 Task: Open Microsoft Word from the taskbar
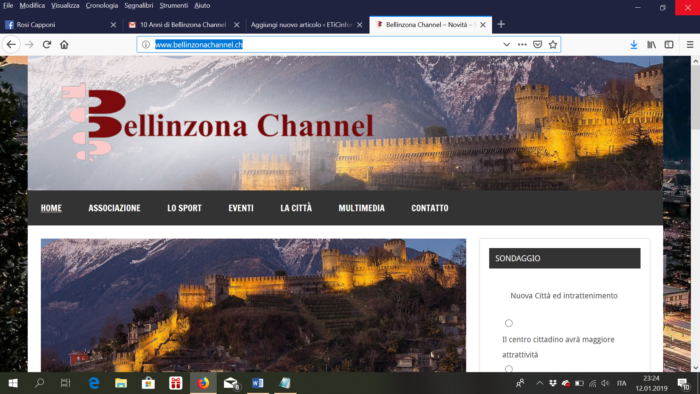coord(258,383)
